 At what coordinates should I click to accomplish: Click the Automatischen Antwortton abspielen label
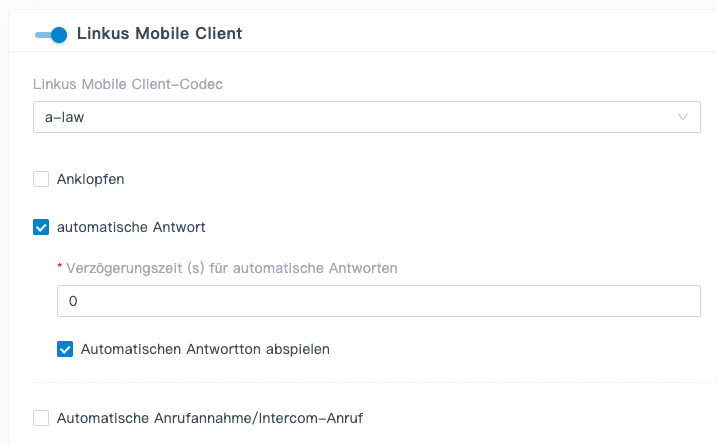click(205, 349)
